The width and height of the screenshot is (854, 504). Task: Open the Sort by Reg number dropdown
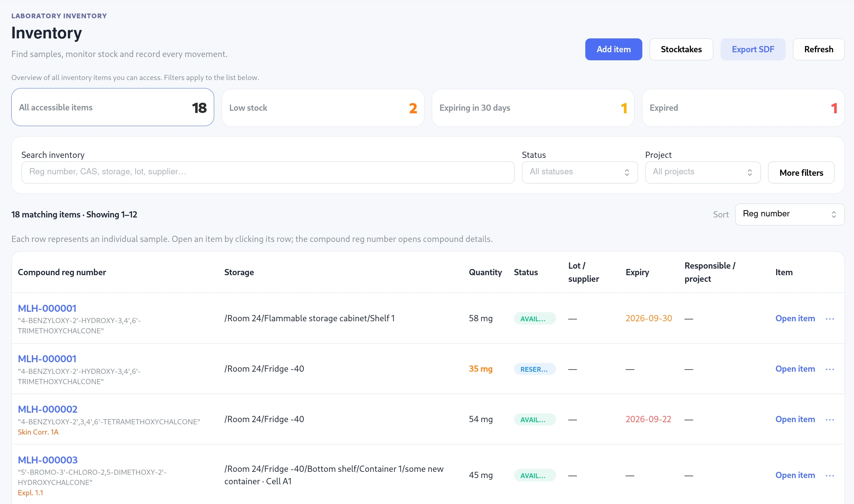[x=790, y=214]
